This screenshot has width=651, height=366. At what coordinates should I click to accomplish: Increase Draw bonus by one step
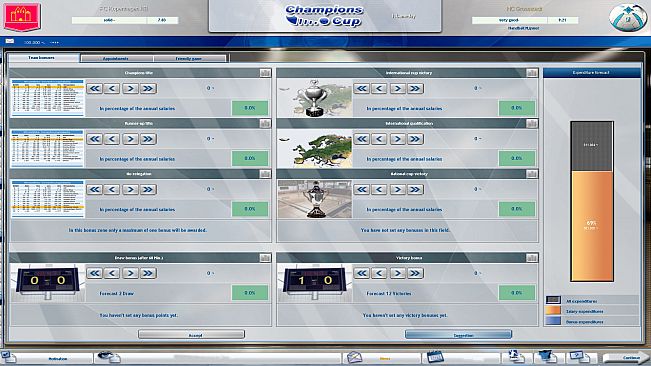pyautogui.click(x=130, y=273)
